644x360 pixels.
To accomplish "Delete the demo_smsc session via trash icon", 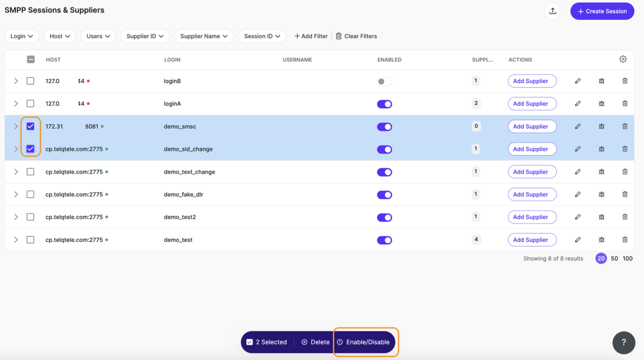I will (625, 126).
